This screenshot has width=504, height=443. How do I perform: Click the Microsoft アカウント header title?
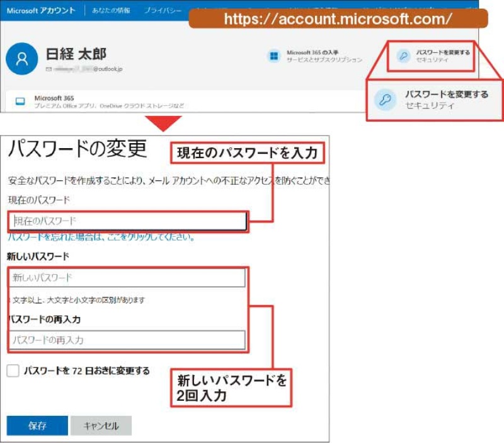point(40,11)
